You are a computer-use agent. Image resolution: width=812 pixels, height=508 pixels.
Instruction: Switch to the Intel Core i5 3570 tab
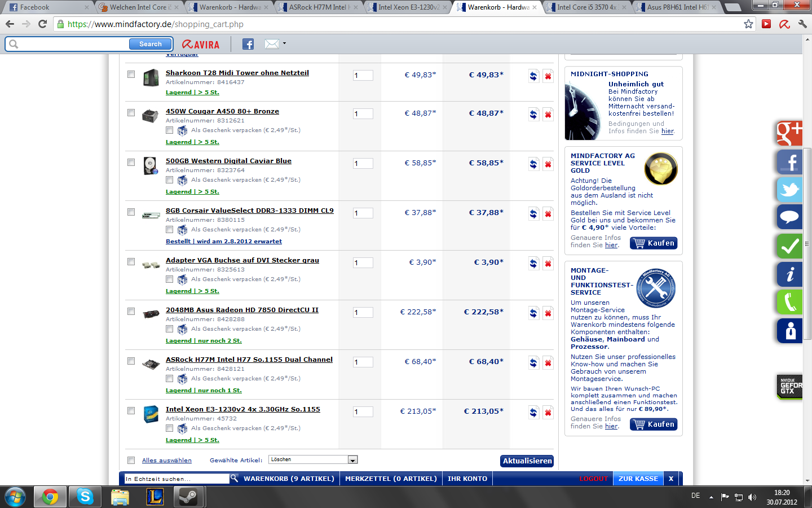586,7
